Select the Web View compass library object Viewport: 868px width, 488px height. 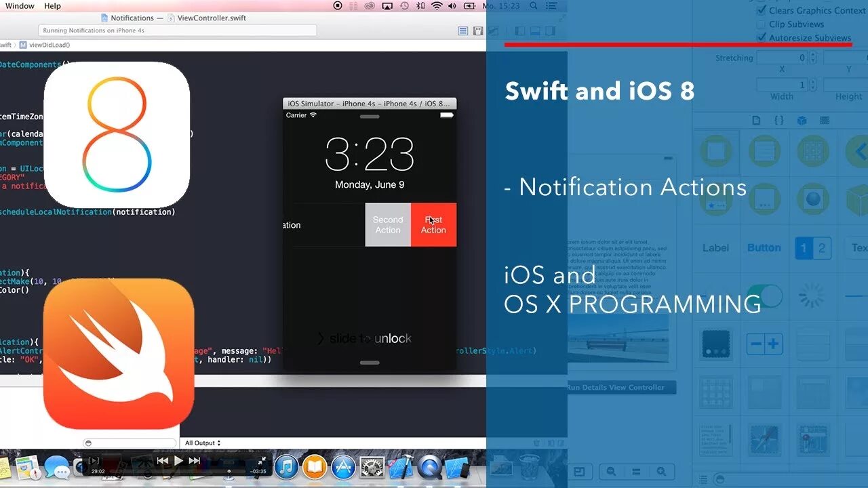point(765,441)
